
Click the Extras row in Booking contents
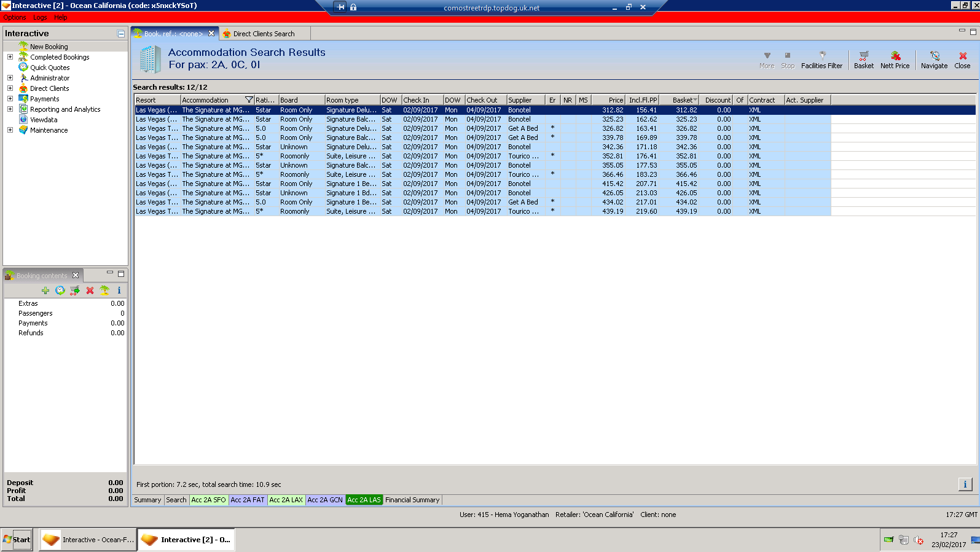tap(66, 303)
